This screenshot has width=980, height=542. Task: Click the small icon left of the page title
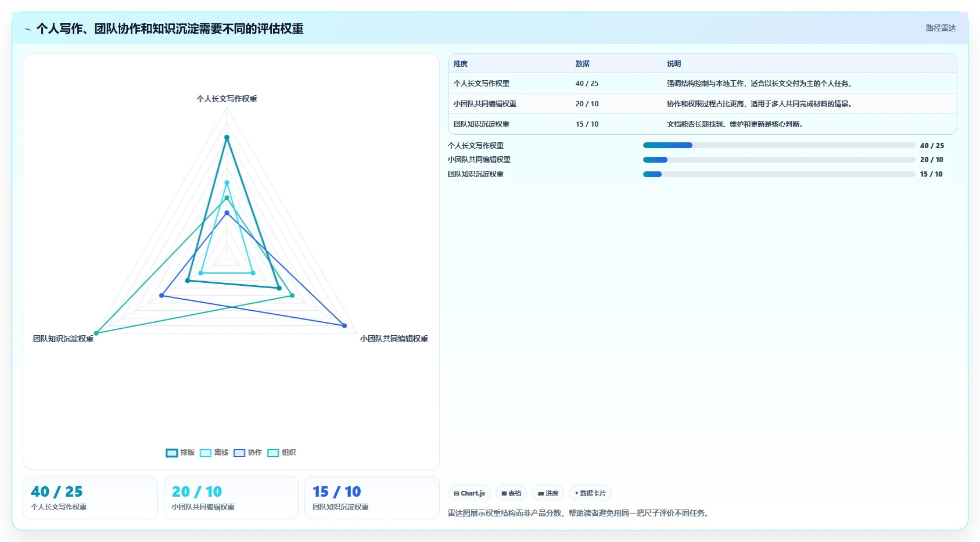[x=27, y=29]
